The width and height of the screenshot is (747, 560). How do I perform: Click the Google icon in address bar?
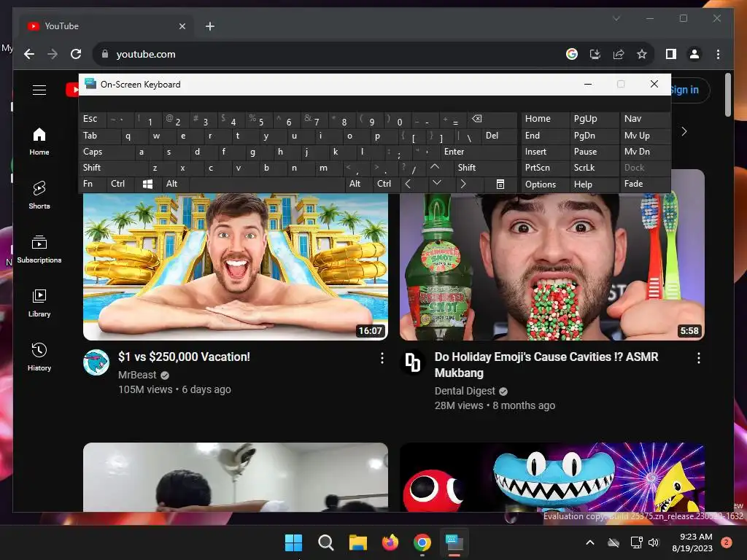click(572, 54)
